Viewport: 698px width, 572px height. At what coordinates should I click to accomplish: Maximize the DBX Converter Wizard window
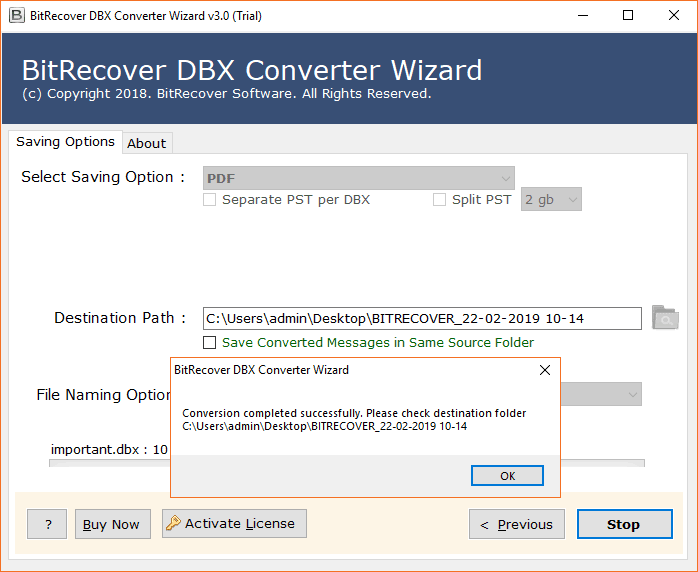628,16
